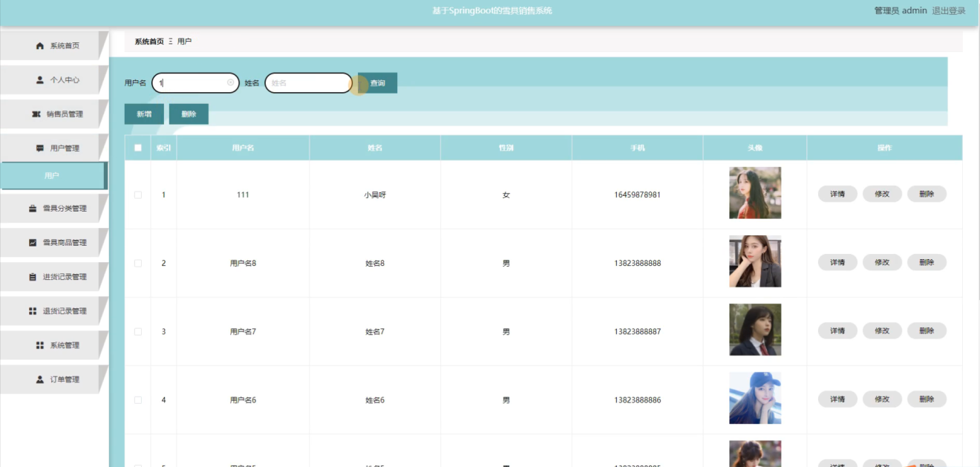
Task: Click the chart icon beside 雪具商品管理
Action: click(33, 243)
